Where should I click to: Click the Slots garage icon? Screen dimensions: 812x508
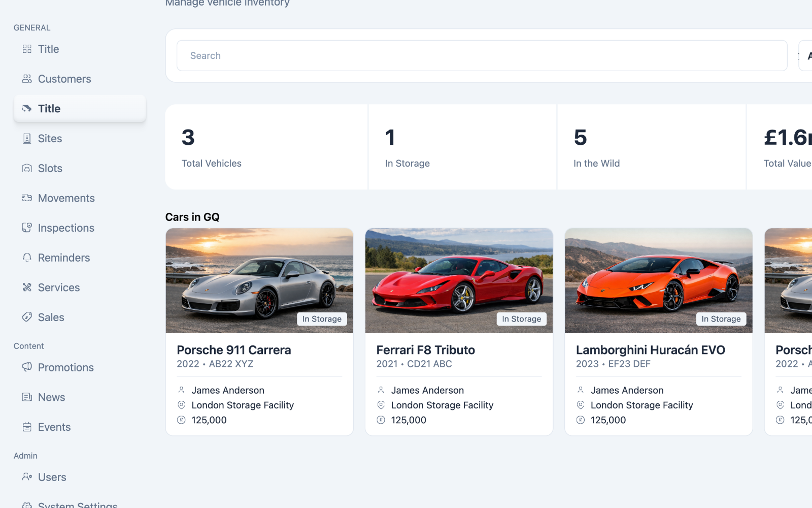point(27,168)
